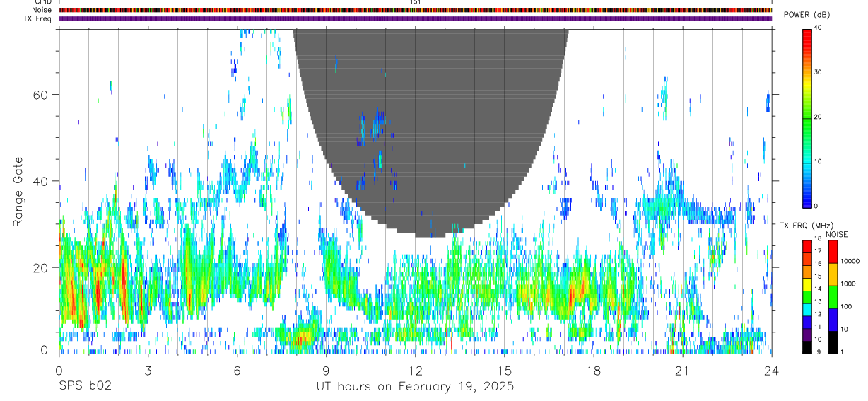Click the multicolored Noise strip above the plot

(x=415, y=10)
